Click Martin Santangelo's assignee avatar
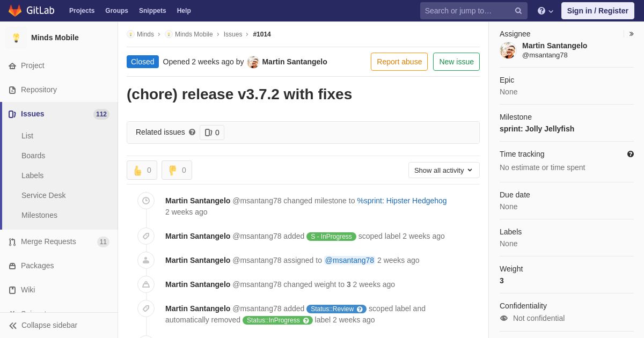The width and height of the screenshot is (644, 338). click(x=508, y=50)
